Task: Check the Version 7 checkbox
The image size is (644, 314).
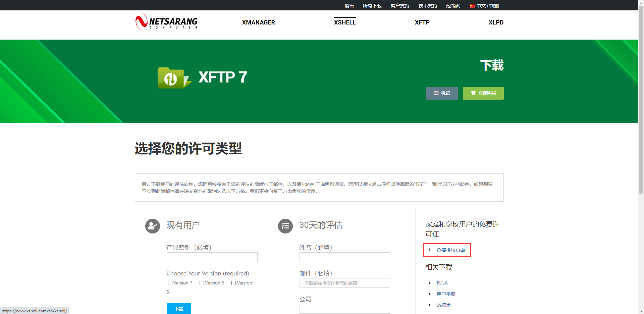Action: point(170,283)
